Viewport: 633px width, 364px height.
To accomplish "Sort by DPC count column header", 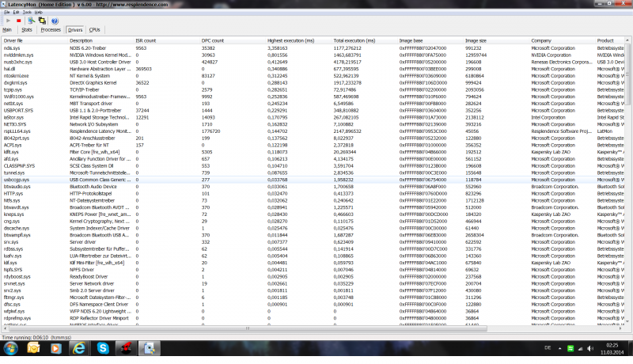I will 233,41.
